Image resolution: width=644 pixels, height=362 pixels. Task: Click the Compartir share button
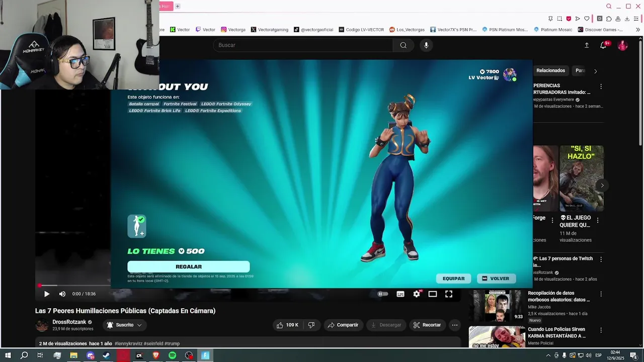coord(343,325)
